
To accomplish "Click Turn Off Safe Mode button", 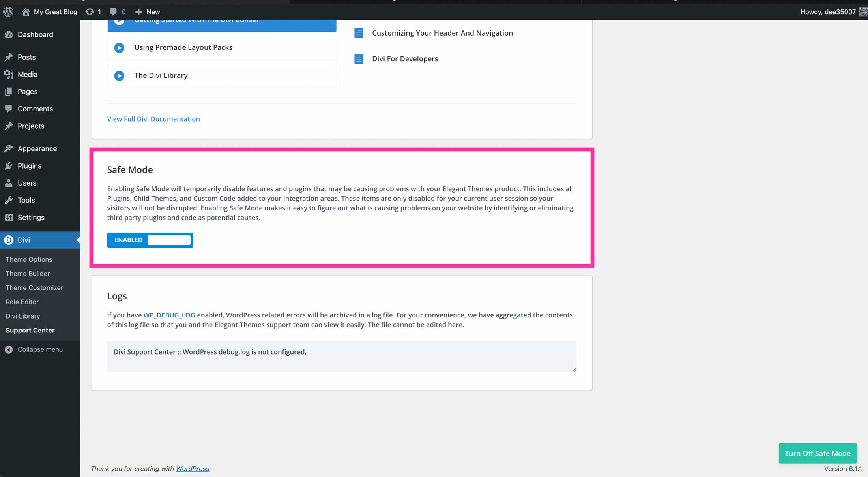I will 817,453.
